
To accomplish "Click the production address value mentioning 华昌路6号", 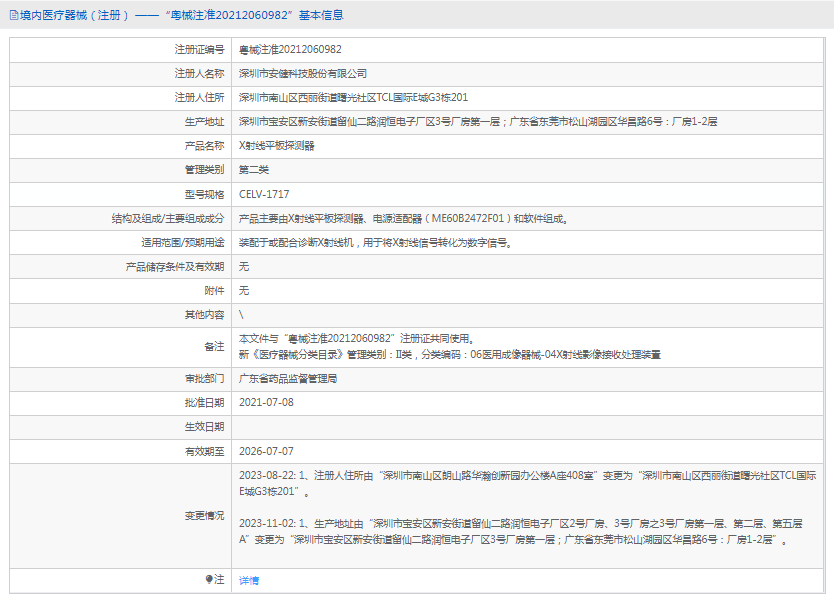I will click(x=478, y=122).
